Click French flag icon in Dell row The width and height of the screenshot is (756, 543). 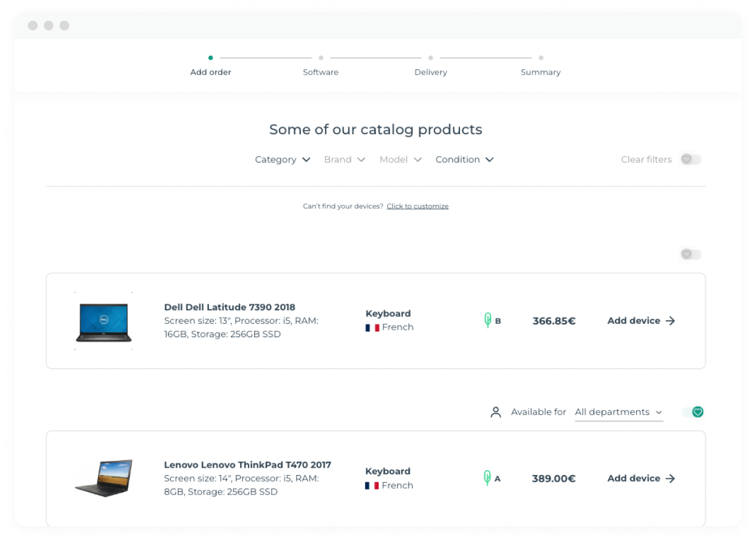point(373,327)
